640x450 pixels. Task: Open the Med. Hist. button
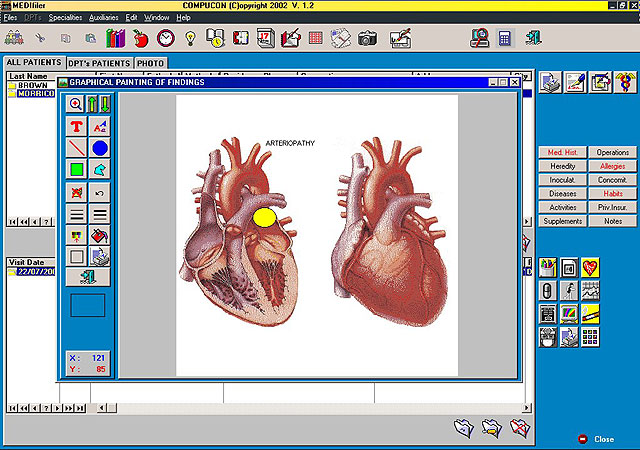[562, 152]
